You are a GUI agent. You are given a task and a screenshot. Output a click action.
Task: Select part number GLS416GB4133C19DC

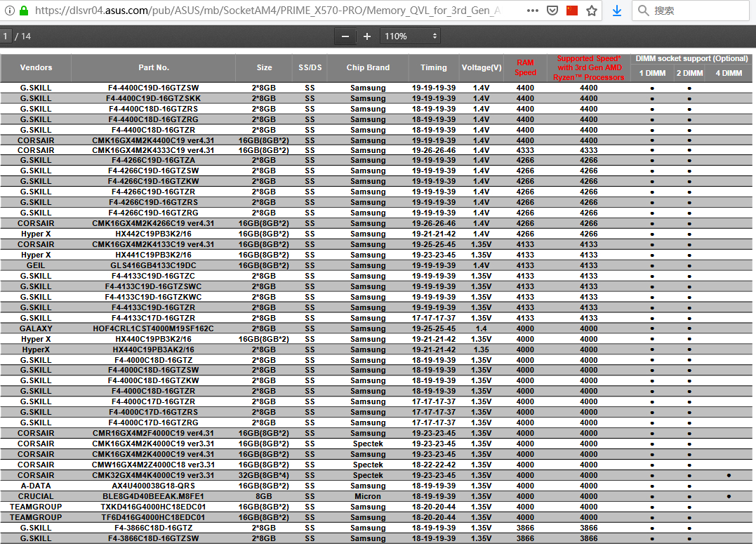tap(153, 265)
